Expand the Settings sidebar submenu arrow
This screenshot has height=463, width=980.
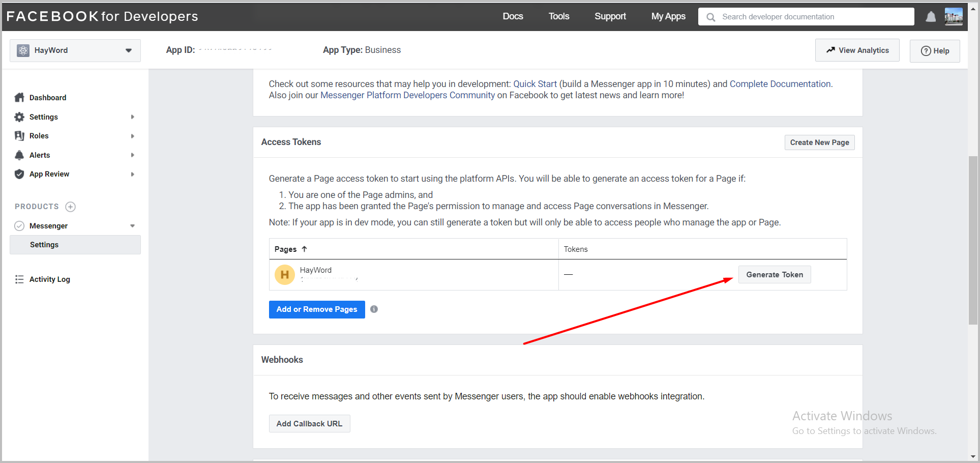click(x=132, y=117)
